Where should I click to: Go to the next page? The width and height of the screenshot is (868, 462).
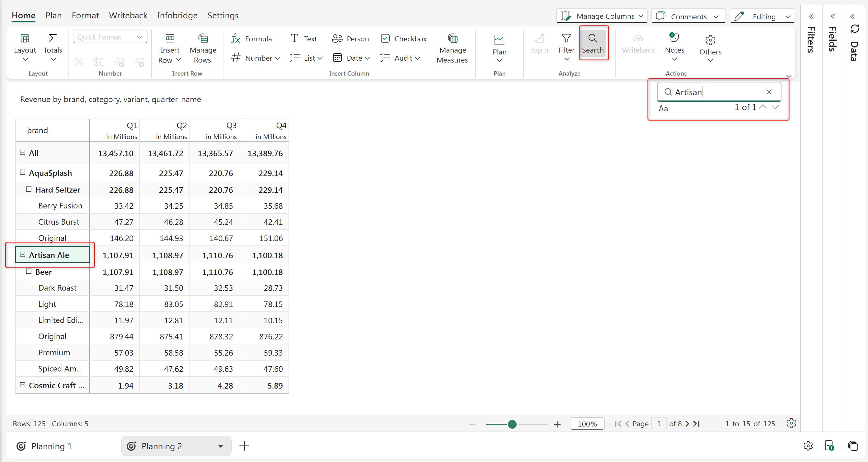click(687, 424)
